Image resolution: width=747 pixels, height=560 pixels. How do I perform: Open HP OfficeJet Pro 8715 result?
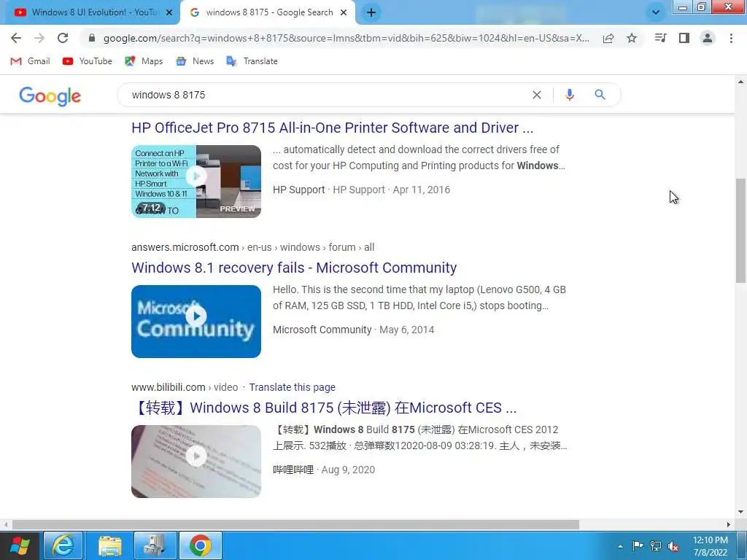tap(332, 128)
